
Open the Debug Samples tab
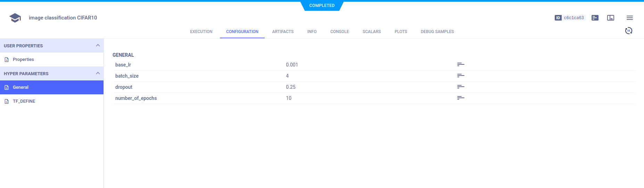click(x=437, y=32)
